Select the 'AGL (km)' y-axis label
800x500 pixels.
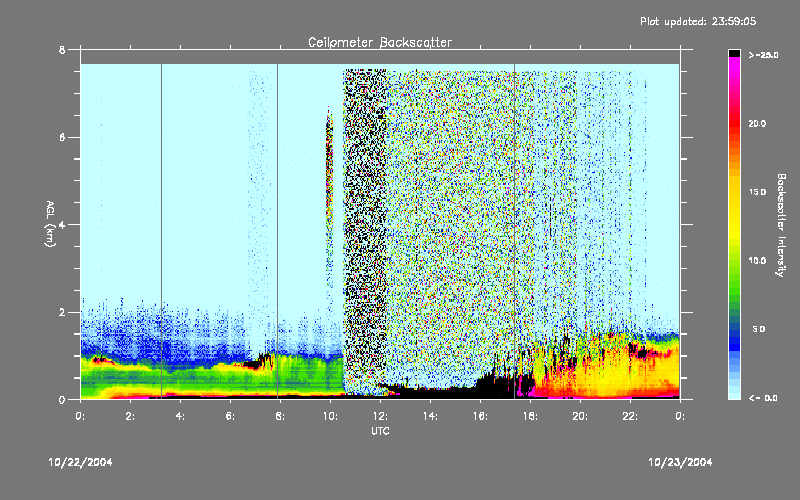point(50,224)
